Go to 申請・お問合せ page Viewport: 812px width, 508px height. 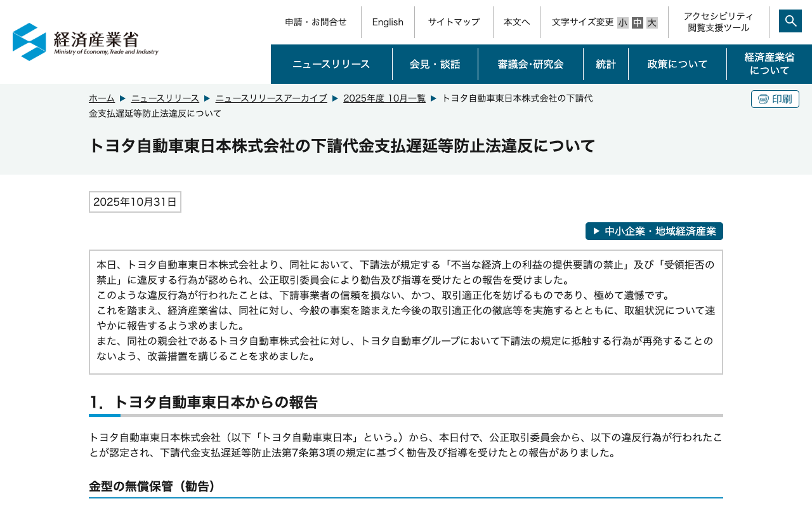pyautogui.click(x=316, y=22)
